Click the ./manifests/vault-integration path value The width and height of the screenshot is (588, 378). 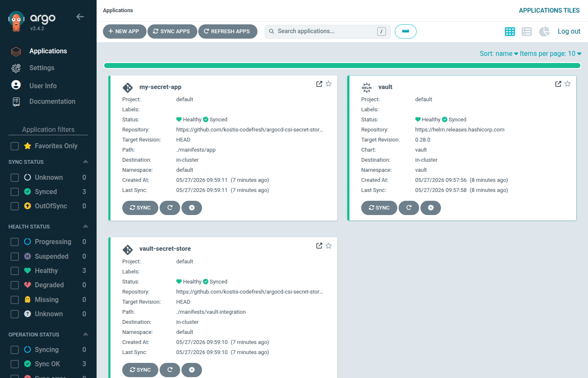click(x=211, y=312)
